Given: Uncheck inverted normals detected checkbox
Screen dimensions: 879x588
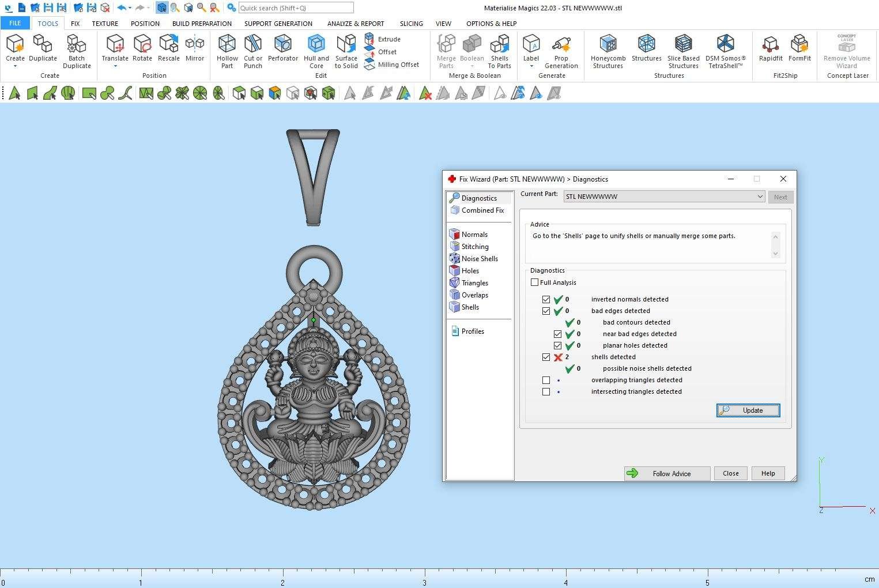Looking at the screenshot, I should click(546, 300).
